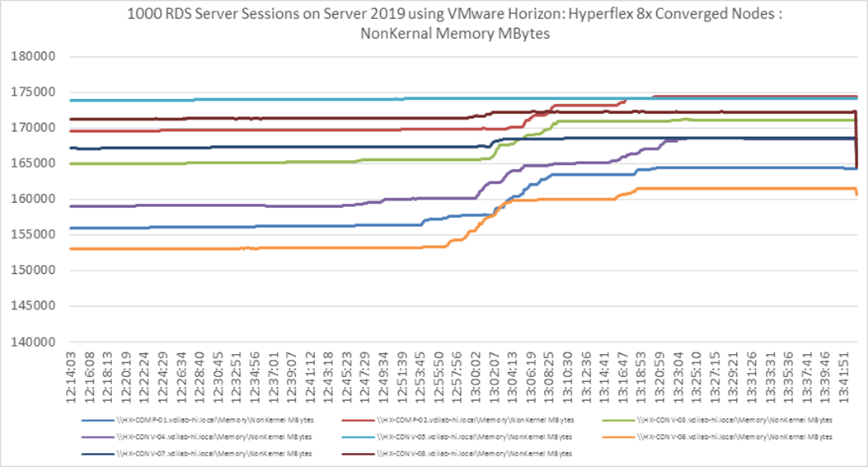Click the navy line swatch for HX-CONV-07
This screenshot has height=467, width=868.
(x=98, y=455)
